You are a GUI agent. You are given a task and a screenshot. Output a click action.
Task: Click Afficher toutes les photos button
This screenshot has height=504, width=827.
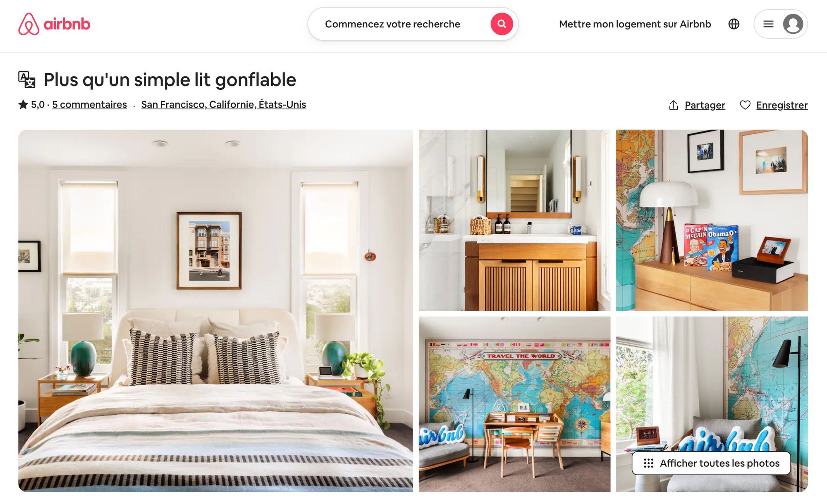711,463
